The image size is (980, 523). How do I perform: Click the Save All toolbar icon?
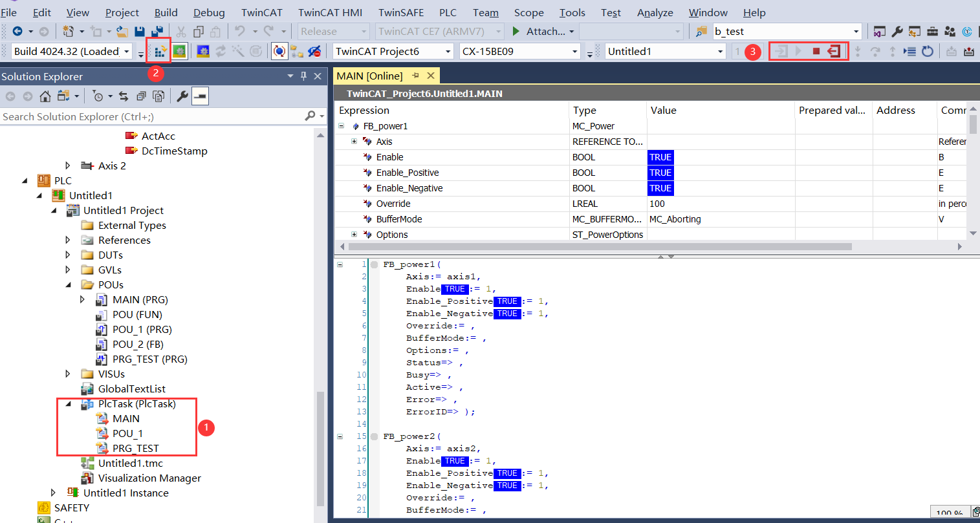point(157,31)
